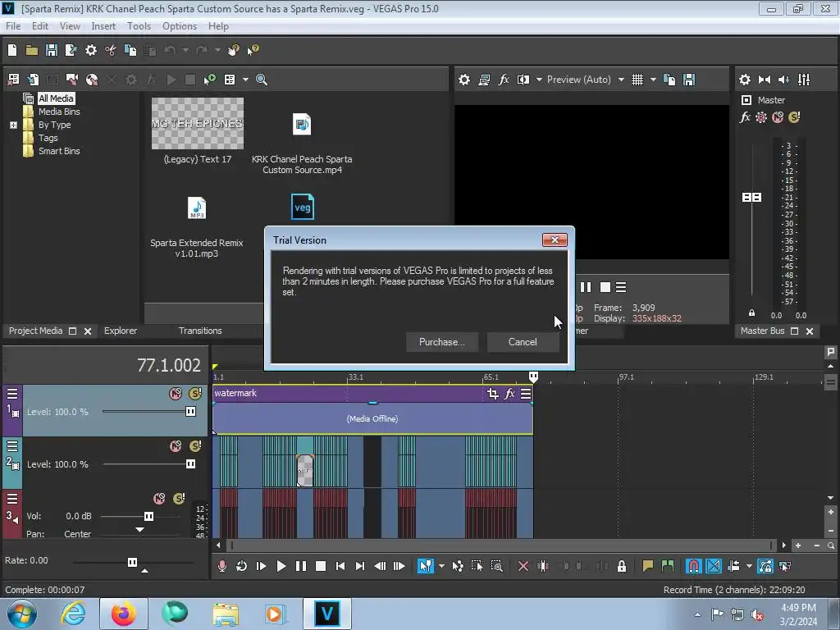Open the Auto Ripple dropdown arrow
Viewport: 840px width, 630px height.
[x=749, y=566]
